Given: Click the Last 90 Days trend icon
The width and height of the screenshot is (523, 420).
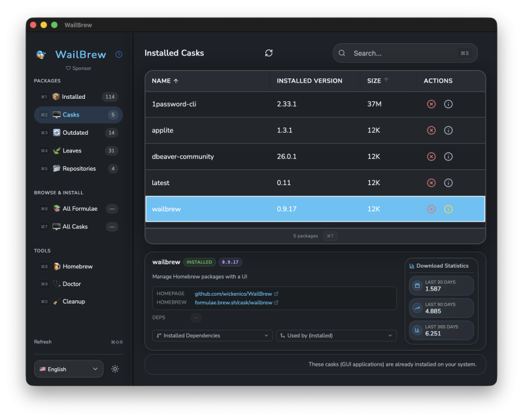Looking at the screenshot, I should (417, 308).
